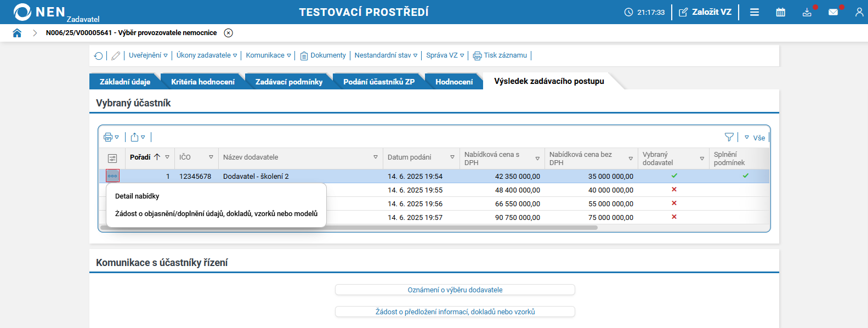Viewport: 868px width, 328px height.
Task: Click date cell 14. 6. 2025 19:56
Action: 415,204
